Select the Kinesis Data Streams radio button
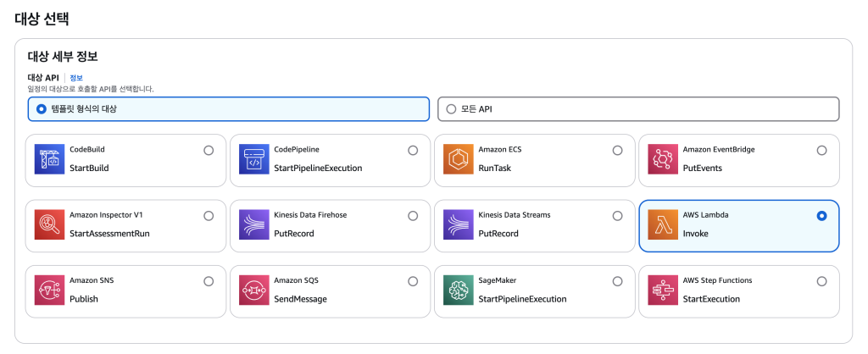This screenshot has height=354, width=868. tap(617, 216)
